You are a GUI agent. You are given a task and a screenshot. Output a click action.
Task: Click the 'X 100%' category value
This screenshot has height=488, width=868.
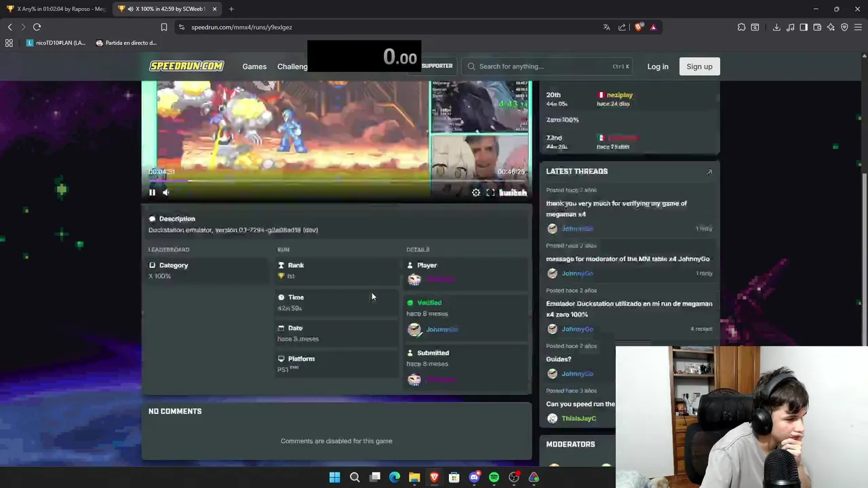160,276
